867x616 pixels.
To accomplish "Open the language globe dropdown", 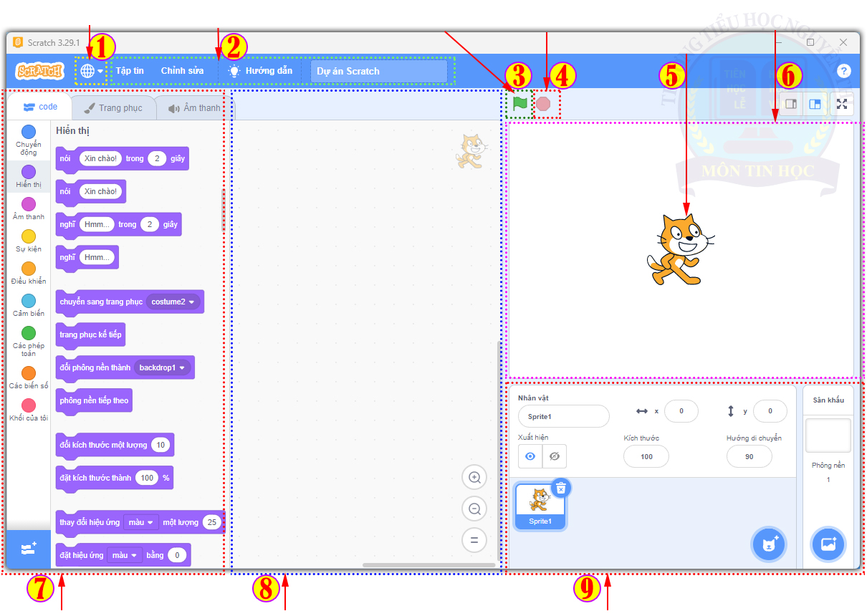I will 91,71.
